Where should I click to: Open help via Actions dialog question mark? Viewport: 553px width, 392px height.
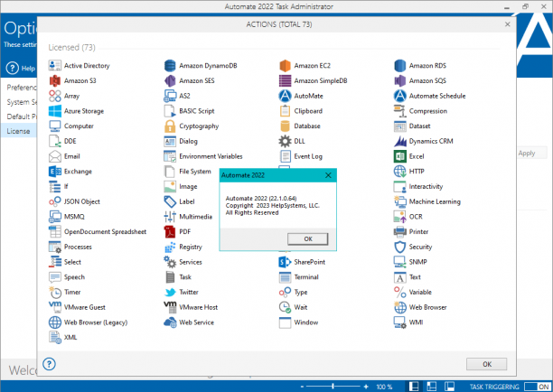click(x=49, y=364)
